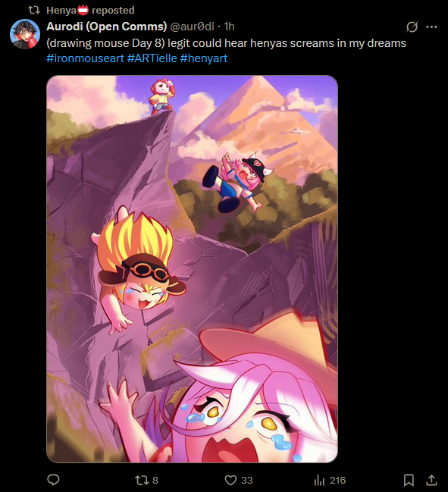Repost this tweet using the repost icon

click(141, 480)
